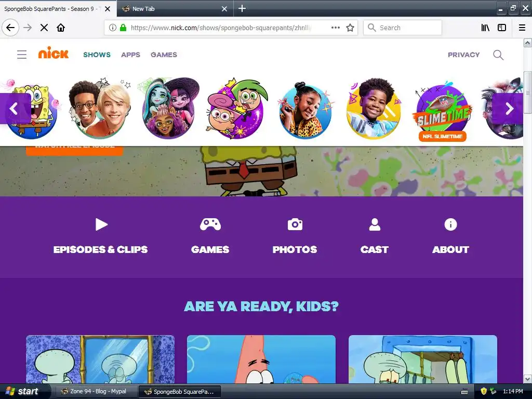This screenshot has width=532, height=399.
Task: Open the SHOWS menu item
Action: coord(97,55)
